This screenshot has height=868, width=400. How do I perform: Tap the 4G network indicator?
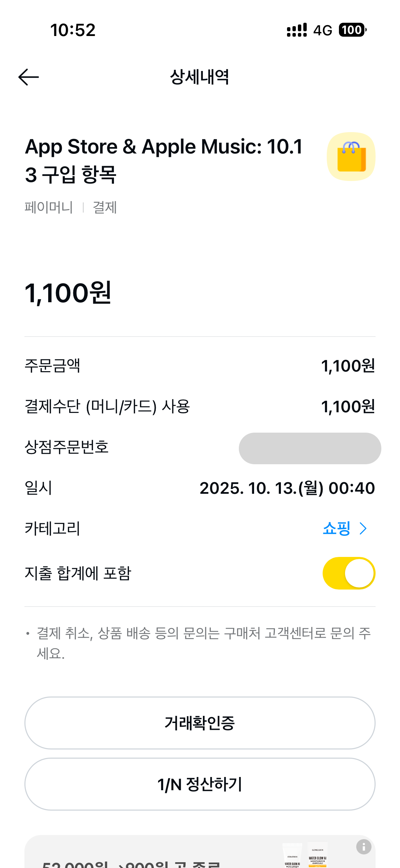pyautogui.click(x=322, y=31)
